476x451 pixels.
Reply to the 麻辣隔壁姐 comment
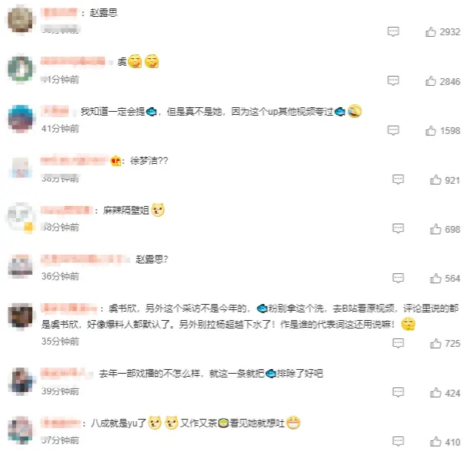click(398, 229)
